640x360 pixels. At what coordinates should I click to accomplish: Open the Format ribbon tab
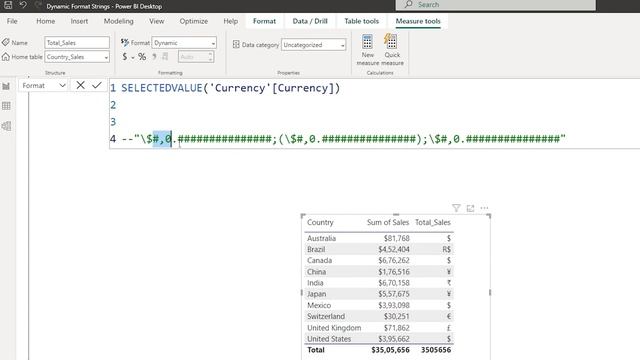pyautogui.click(x=264, y=21)
